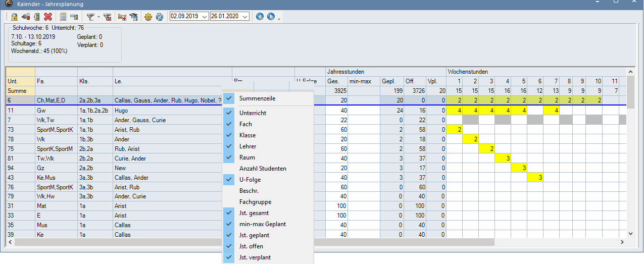Toggle Summenzeile in context menu
Screen dimensions: 644x264
pos(268,98)
